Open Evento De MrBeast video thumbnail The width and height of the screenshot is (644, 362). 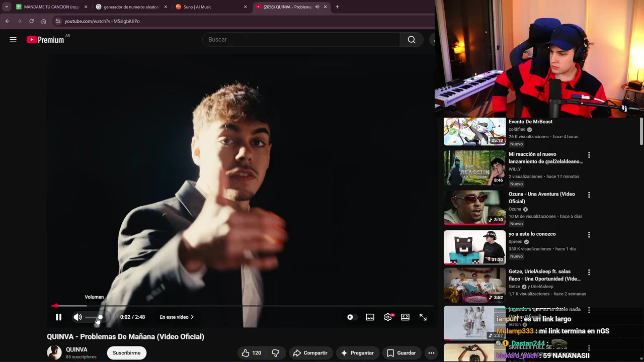tap(474, 131)
